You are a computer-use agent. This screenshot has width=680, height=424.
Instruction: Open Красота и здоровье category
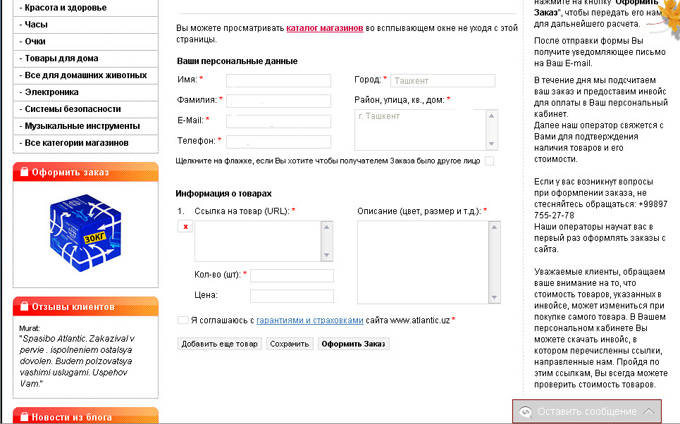click(x=85, y=8)
